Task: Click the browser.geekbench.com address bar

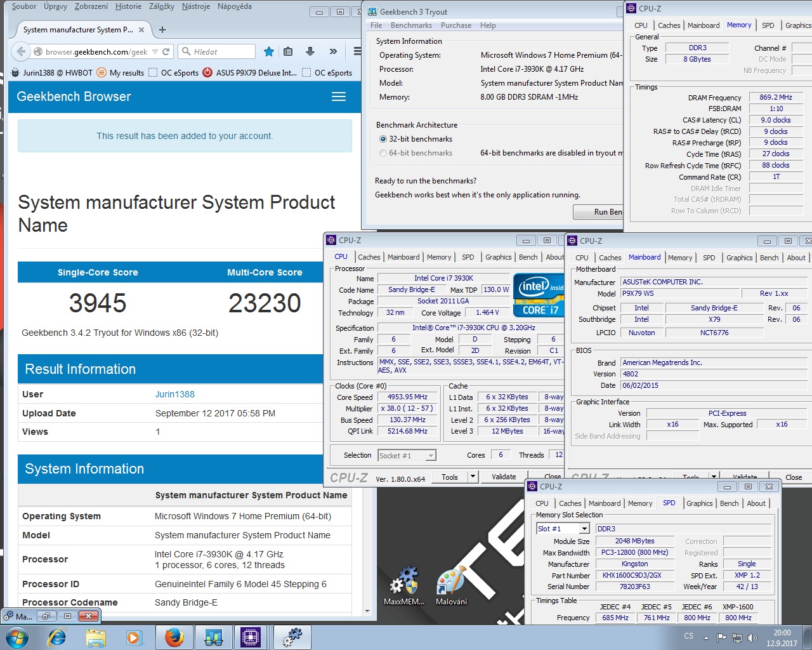Action: pos(95,52)
